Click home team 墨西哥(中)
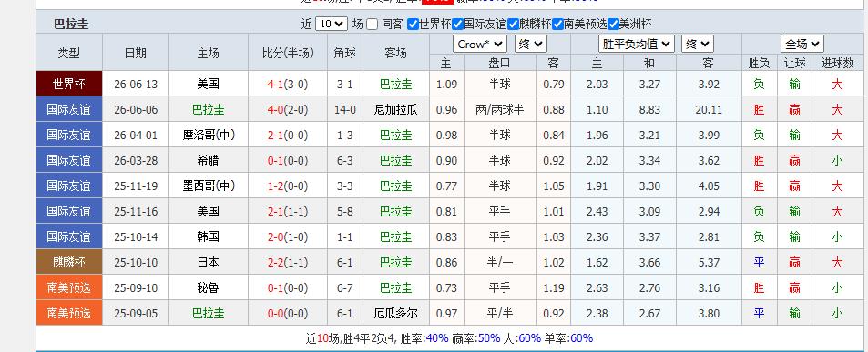868x352 pixels. click(209, 186)
